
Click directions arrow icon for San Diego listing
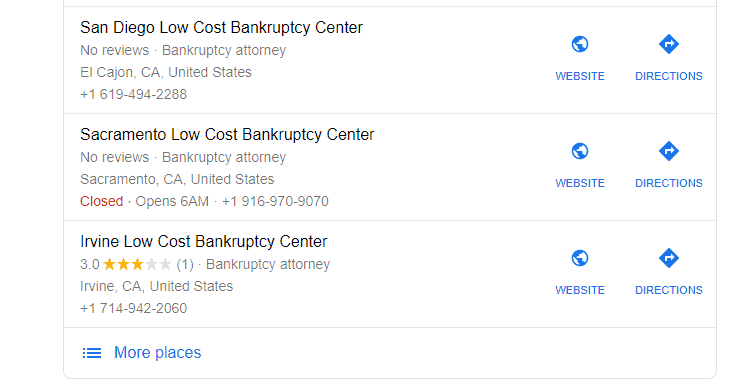coord(669,44)
